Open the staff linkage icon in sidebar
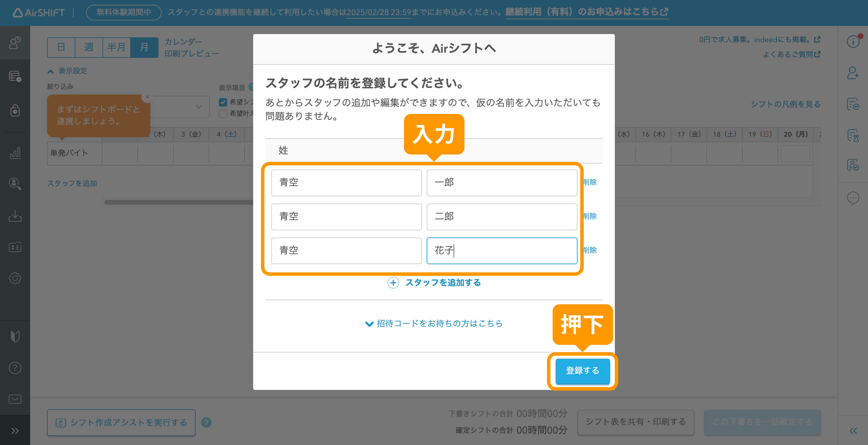Image resolution: width=868 pixels, height=445 pixels. [x=15, y=43]
